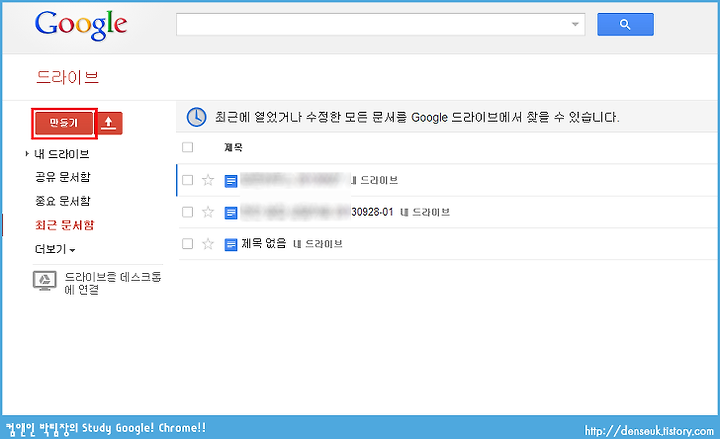Click 내 드라이브 label next to 제목 없음

click(x=318, y=244)
